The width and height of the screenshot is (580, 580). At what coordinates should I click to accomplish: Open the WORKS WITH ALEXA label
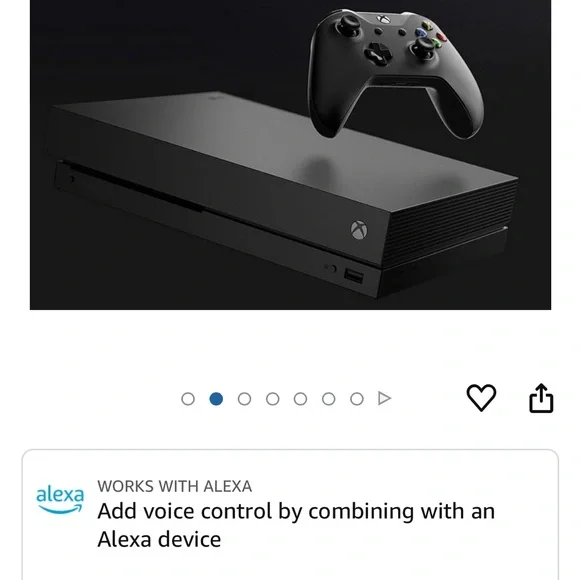pyautogui.click(x=175, y=486)
